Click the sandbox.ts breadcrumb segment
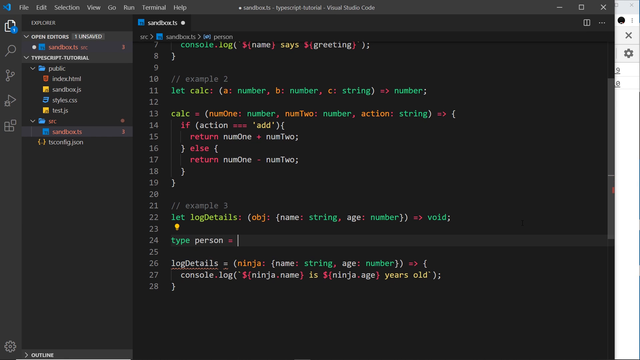Screen dimensions: 640x360 click(x=180, y=37)
